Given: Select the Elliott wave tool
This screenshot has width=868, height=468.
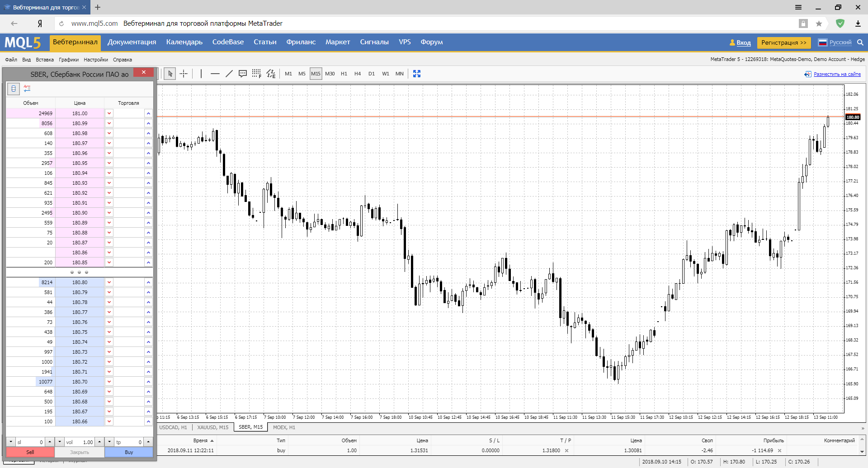Looking at the screenshot, I should pos(271,74).
